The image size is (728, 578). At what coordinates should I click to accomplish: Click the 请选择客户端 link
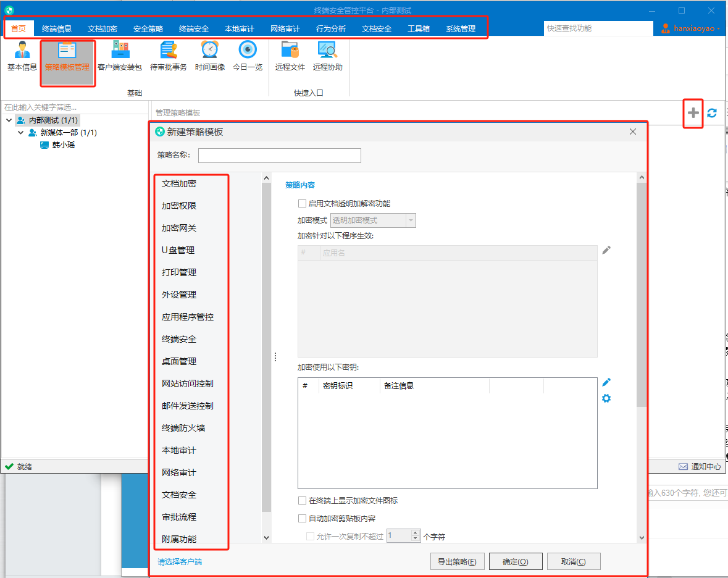pos(180,562)
